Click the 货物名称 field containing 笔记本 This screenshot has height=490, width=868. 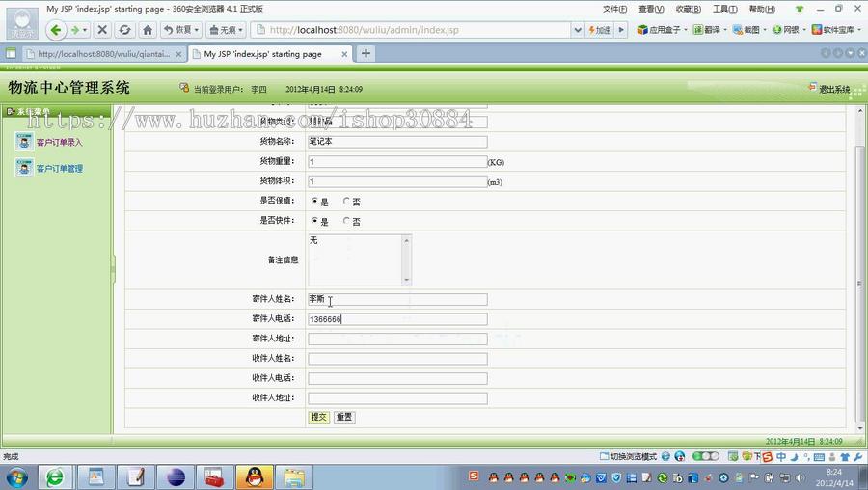(397, 142)
